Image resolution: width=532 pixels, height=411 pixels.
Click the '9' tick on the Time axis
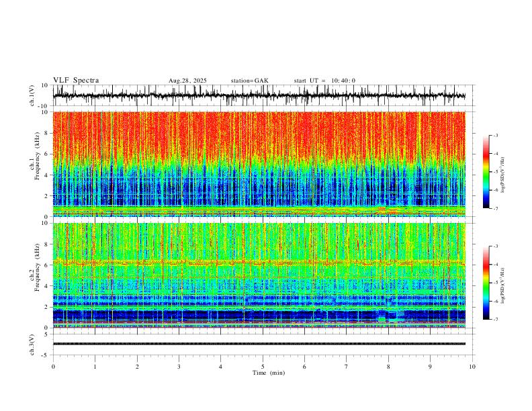430,367
